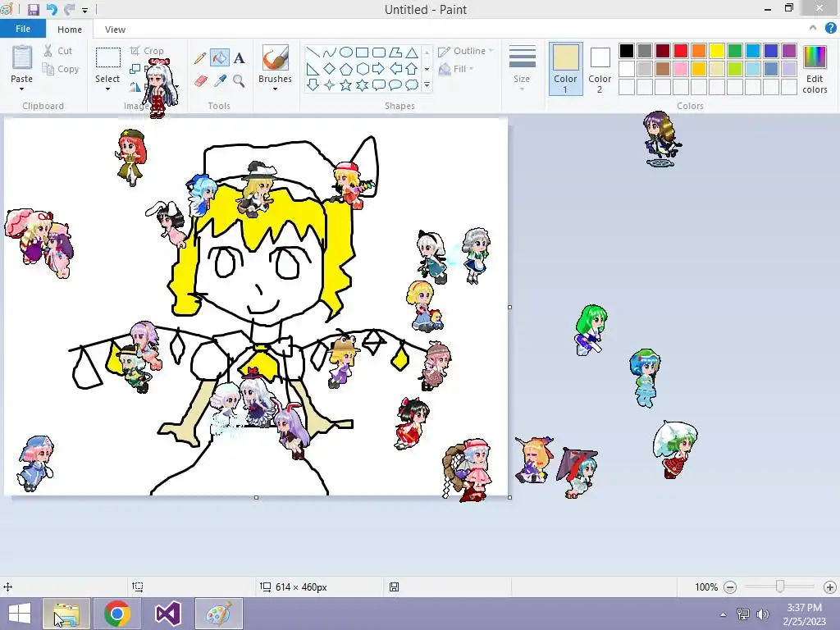Click the Cut button
This screenshot has height=630, width=840.
click(58, 51)
